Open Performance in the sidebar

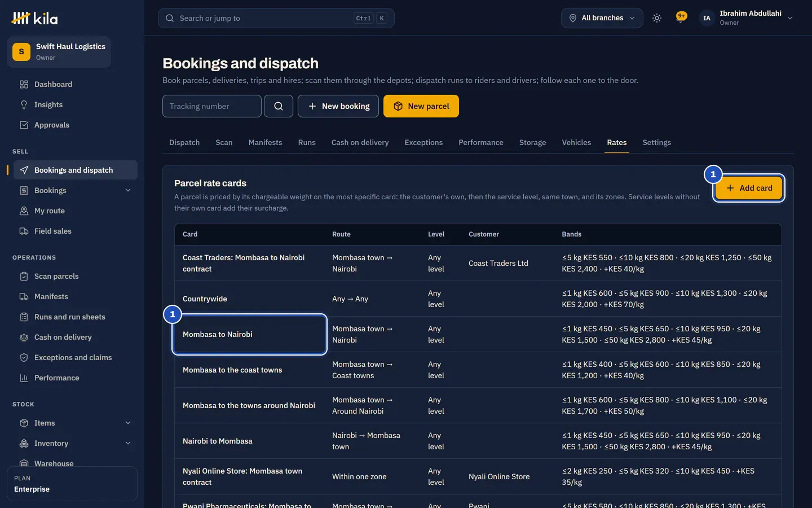click(75, 378)
